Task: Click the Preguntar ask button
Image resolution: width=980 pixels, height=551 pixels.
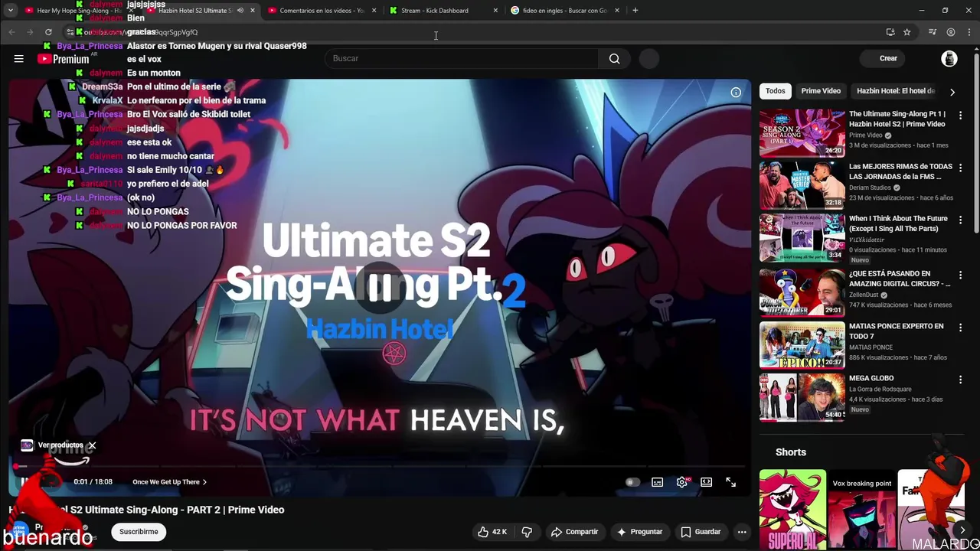Action: (x=640, y=532)
